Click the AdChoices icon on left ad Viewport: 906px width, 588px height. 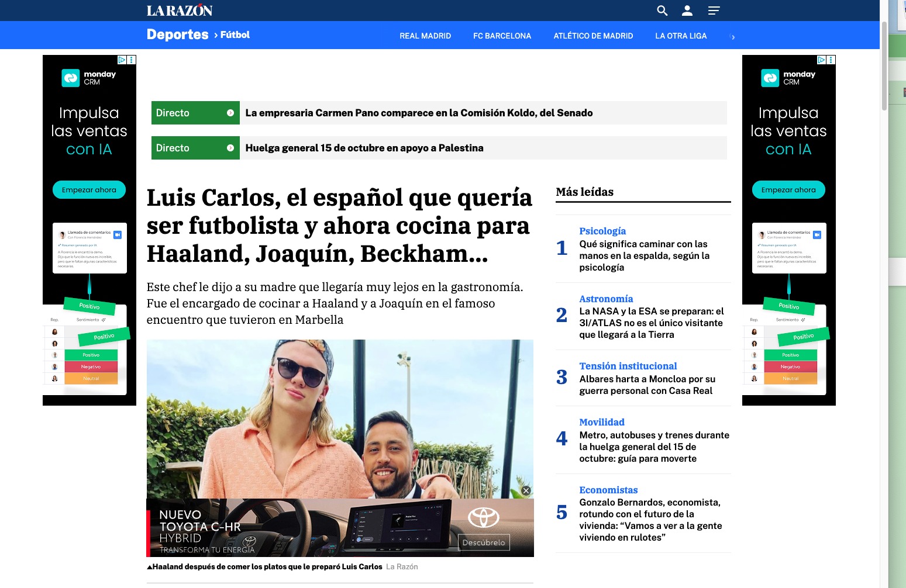[x=122, y=60]
